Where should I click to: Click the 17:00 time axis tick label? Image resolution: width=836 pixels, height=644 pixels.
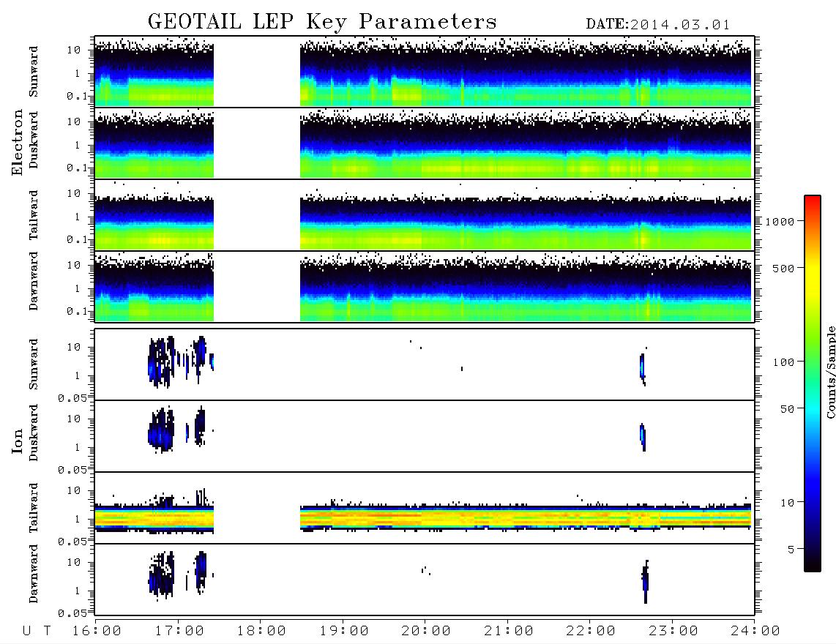[x=179, y=631]
